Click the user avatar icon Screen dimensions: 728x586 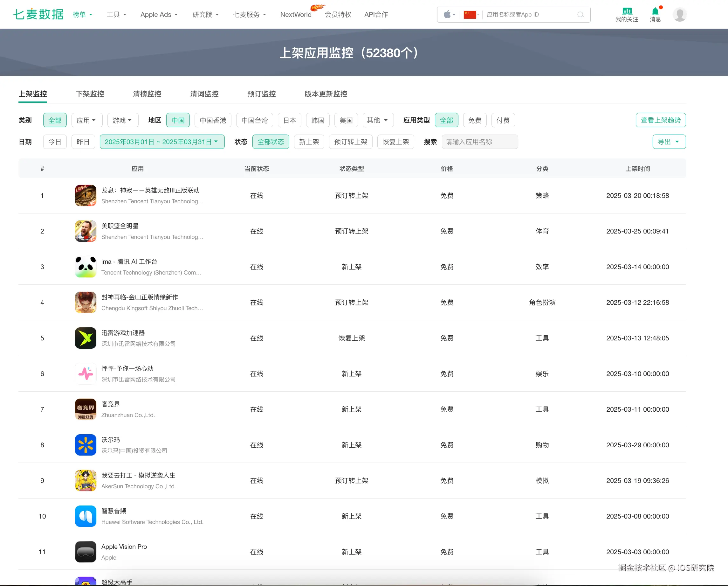click(679, 15)
